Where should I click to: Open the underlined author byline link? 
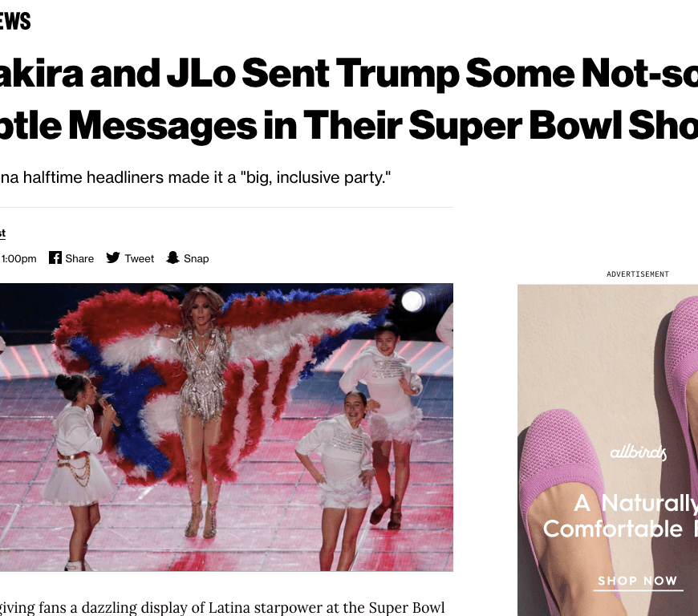(2, 233)
